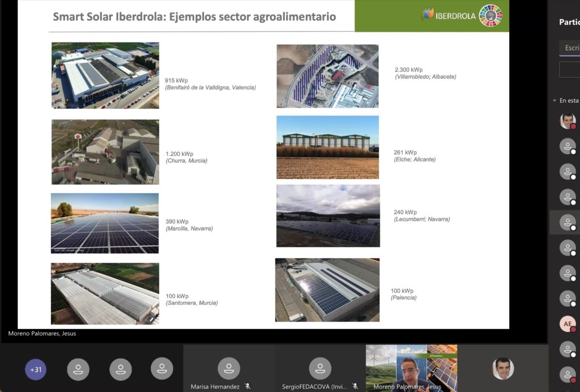Click the AE initials avatar in participants list

pyautogui.click(x=568, y=324)
